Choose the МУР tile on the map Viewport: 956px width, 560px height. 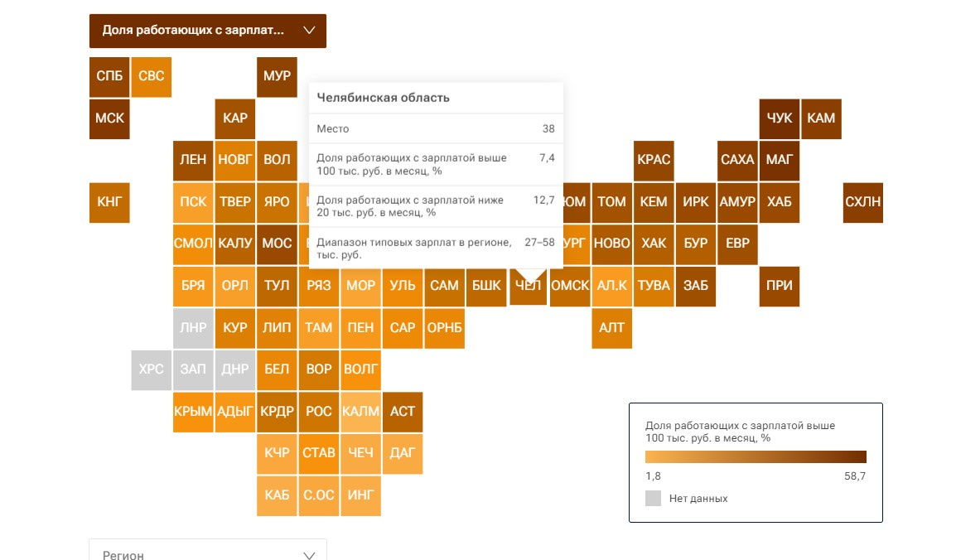[x=277, y=77]
